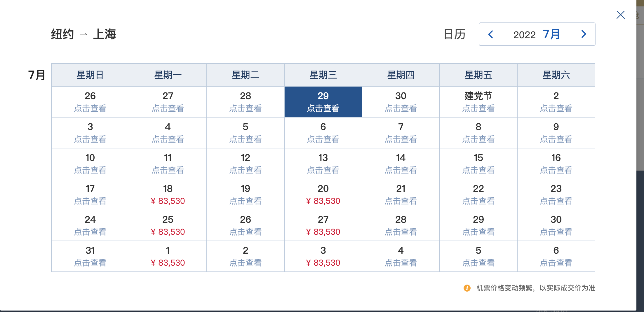The height and width of the screenshot is (312, 644).
Task: Select the 建党节 holiday date cell
Action: 478,102
